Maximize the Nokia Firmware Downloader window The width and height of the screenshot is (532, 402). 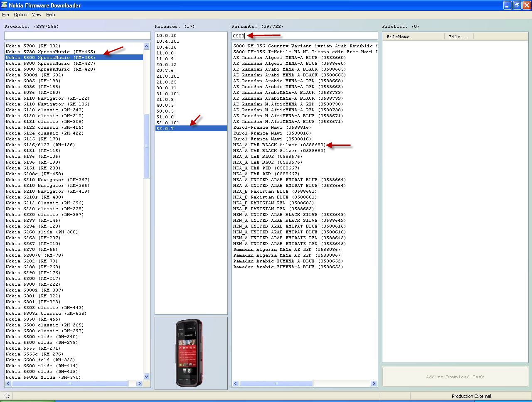517,5
